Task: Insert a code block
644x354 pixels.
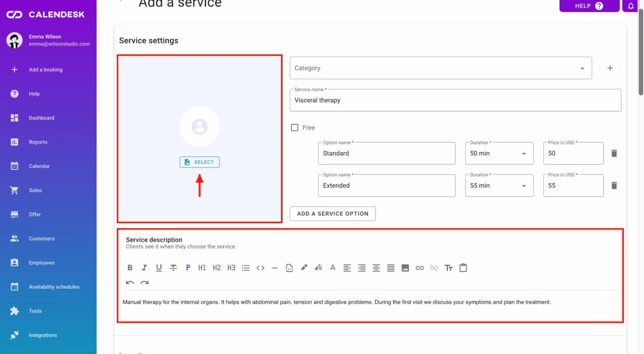Action: click(x=261, y=268)
